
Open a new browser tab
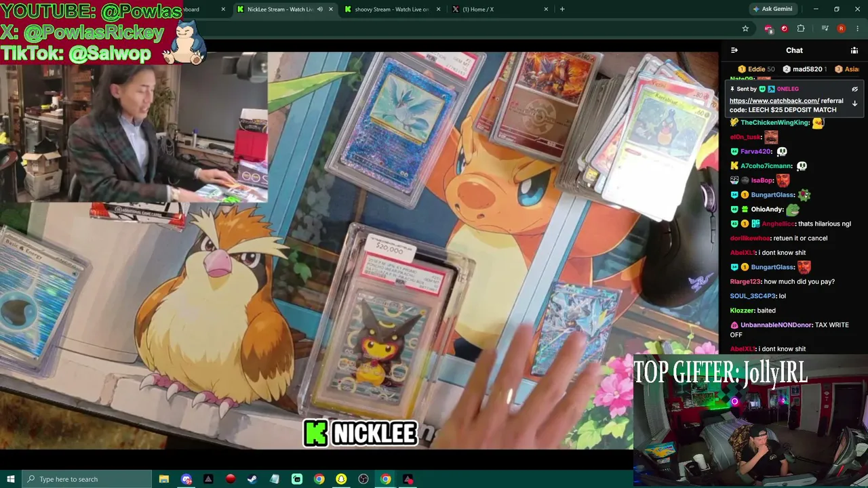coord(562,9)
